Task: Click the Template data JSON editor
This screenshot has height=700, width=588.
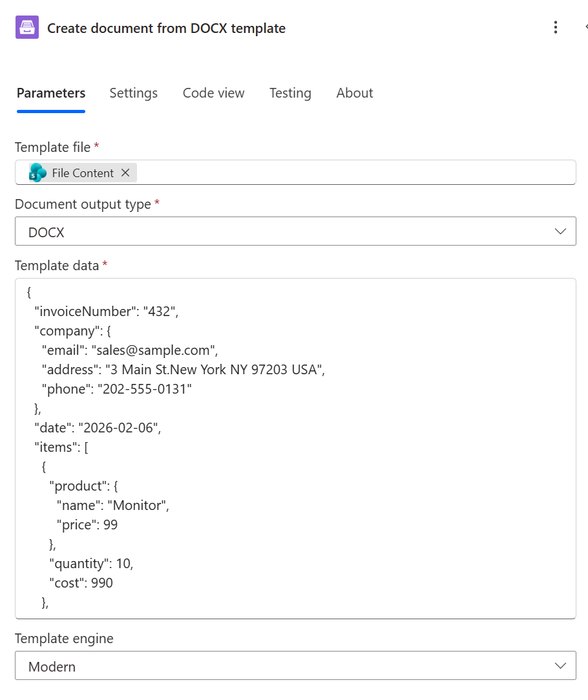Action: (x=295, y=446)
